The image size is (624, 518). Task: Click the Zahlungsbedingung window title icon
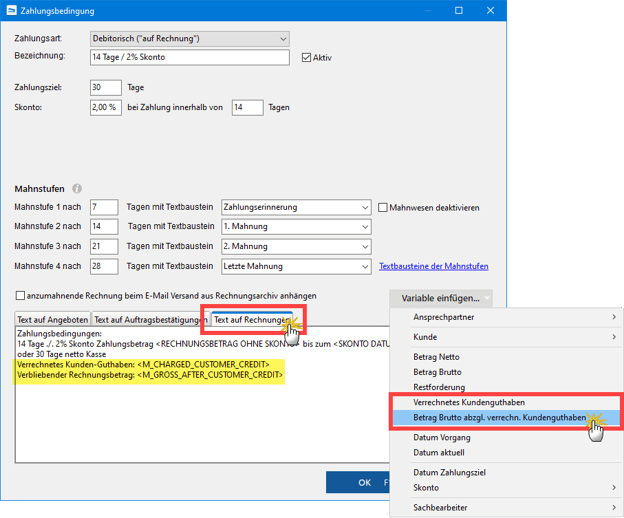coord(11,11)
